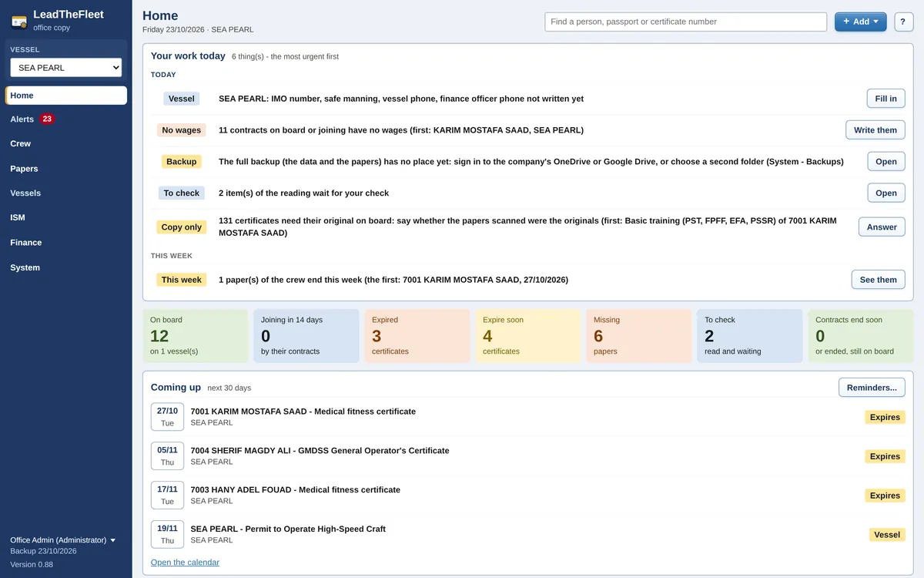Open the Alerts section
This screenshot has height=578, width=924.
(x=66, y=119)
